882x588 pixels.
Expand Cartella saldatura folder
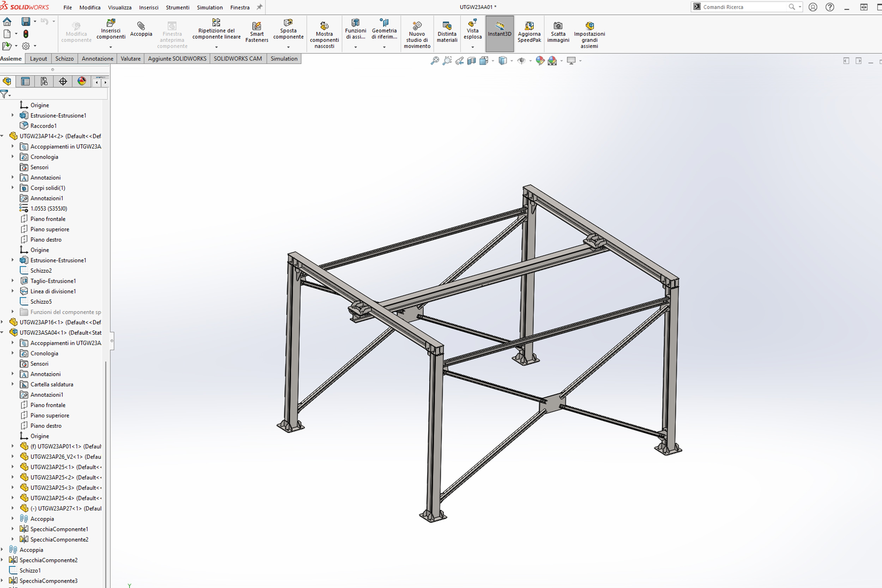(x=12, y=384)
